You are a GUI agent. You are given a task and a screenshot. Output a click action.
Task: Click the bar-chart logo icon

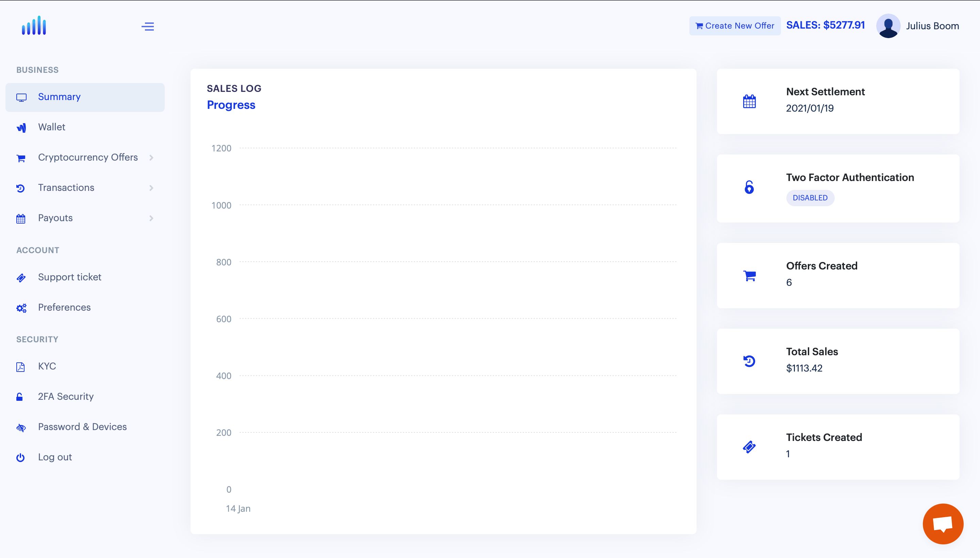pyautogui.click(x=34, y=26)
